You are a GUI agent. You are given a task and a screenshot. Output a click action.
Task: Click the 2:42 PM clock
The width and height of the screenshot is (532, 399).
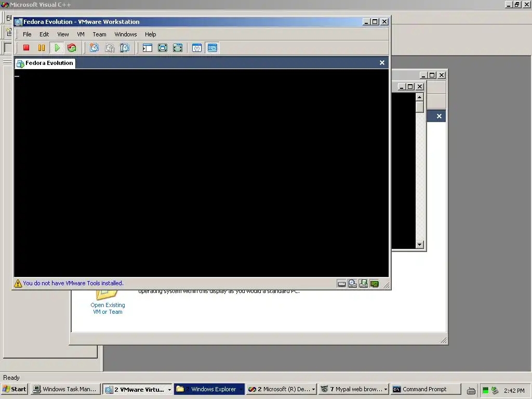(514, 391)
